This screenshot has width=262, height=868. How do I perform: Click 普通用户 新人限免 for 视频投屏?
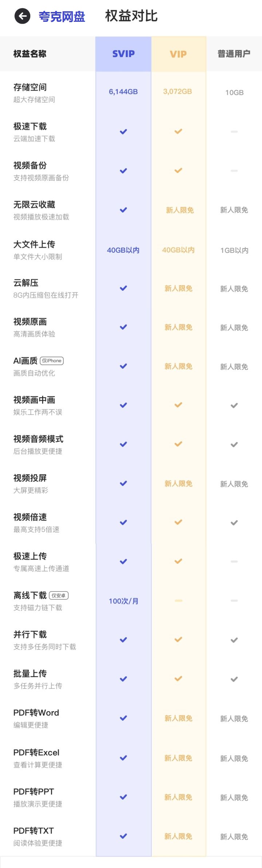[x=234, y=484]
